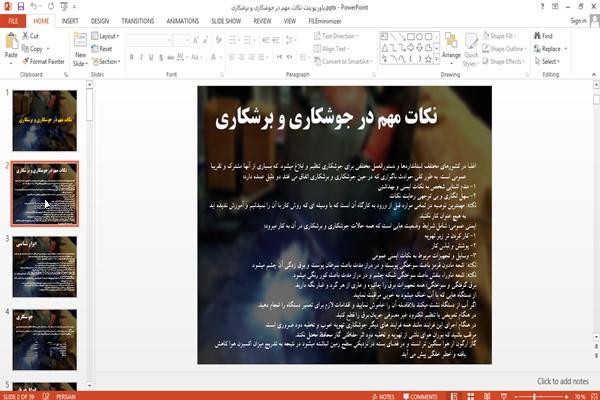The height and width of the screenshot is (400, 600).
Task: Switch to Reading view in status bar
Action: 487,396
